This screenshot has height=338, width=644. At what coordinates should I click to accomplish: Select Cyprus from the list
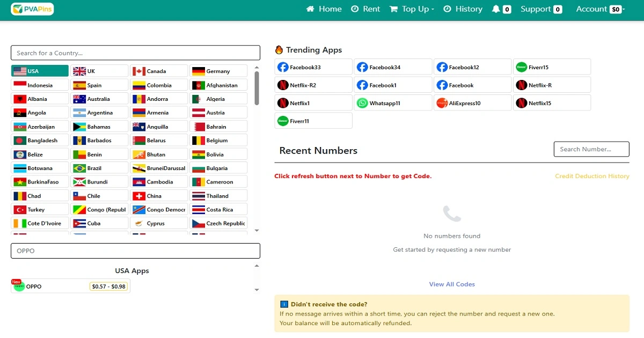coord(159,223)
